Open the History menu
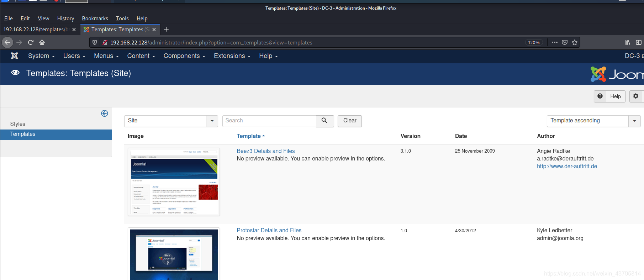Viewport: 644px width, 280px height. click(66, 19)
